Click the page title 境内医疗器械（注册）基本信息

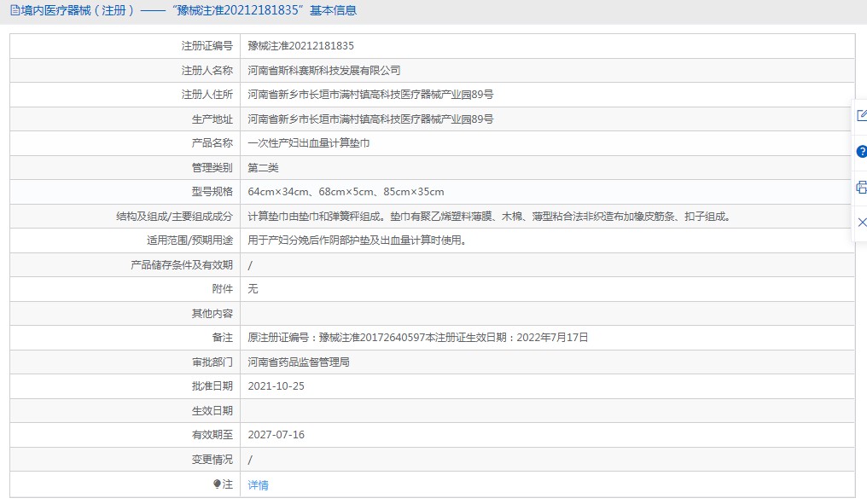coord(189,10)
